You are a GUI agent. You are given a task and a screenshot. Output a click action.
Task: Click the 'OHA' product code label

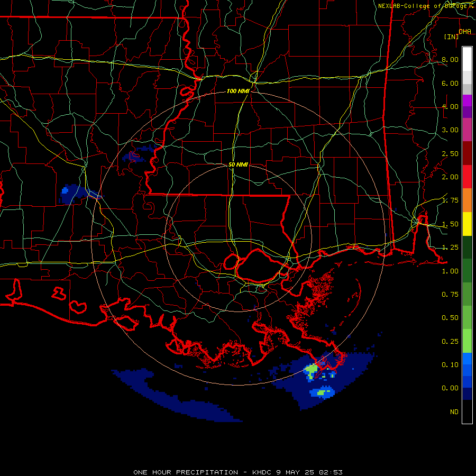point(465,32)
